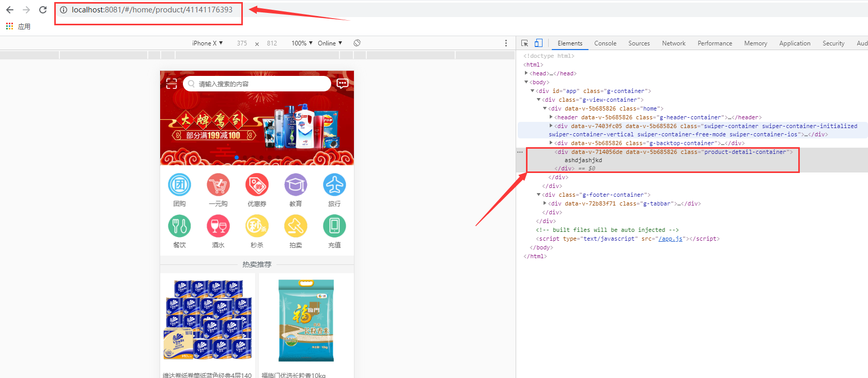Switch to the Elements tab
The height and width of the screenshot is (378, 868).
click(x=570, y=43)
